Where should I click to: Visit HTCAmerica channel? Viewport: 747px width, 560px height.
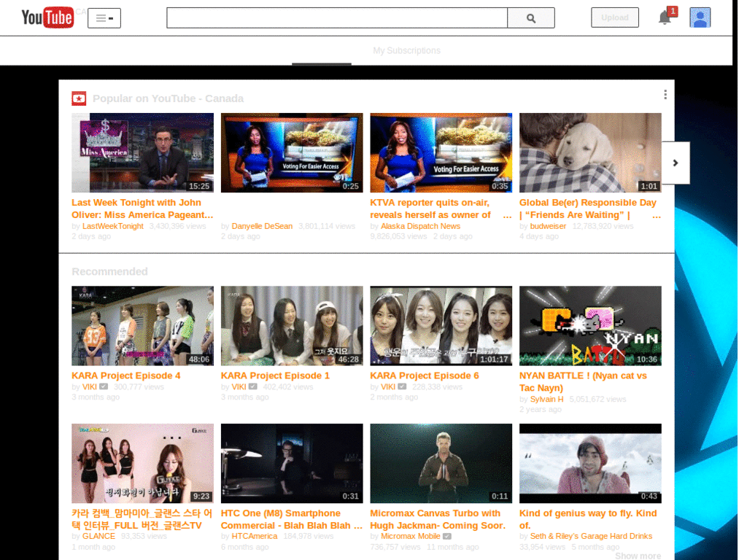[255, 536]
